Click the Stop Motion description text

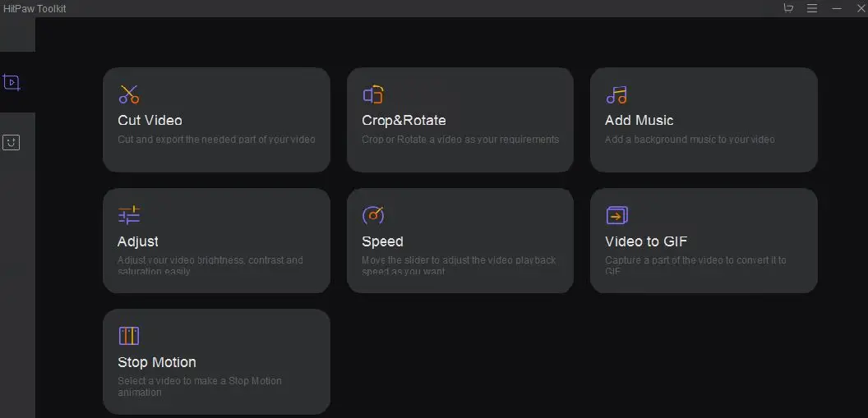pyautogui.click(x=200, y=387)
